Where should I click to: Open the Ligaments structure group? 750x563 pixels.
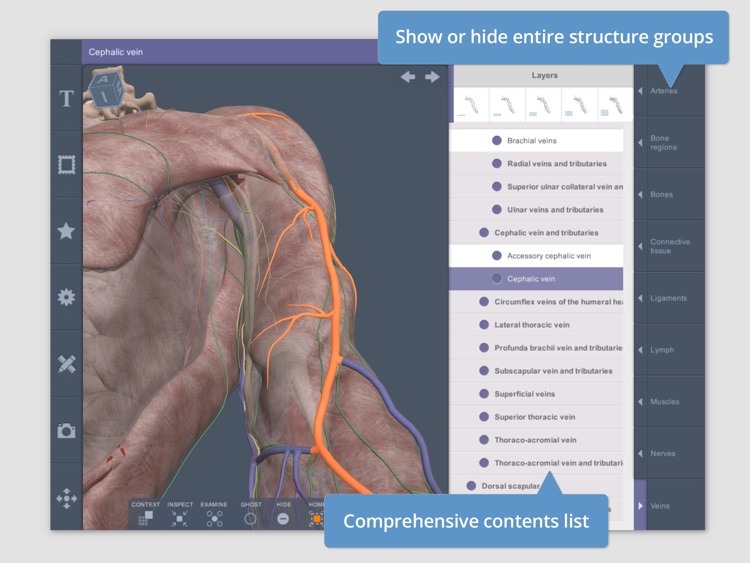(668, 298)
